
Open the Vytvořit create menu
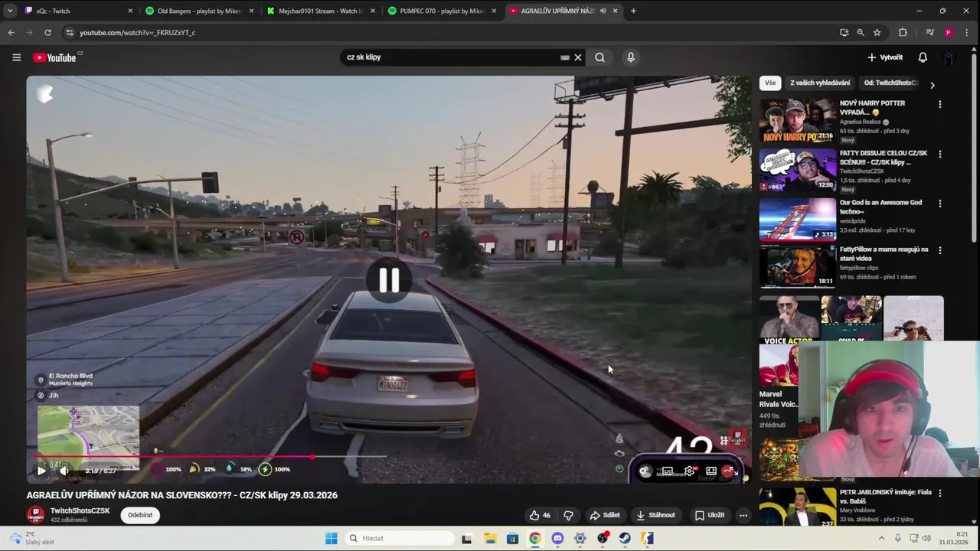(885, 57)
